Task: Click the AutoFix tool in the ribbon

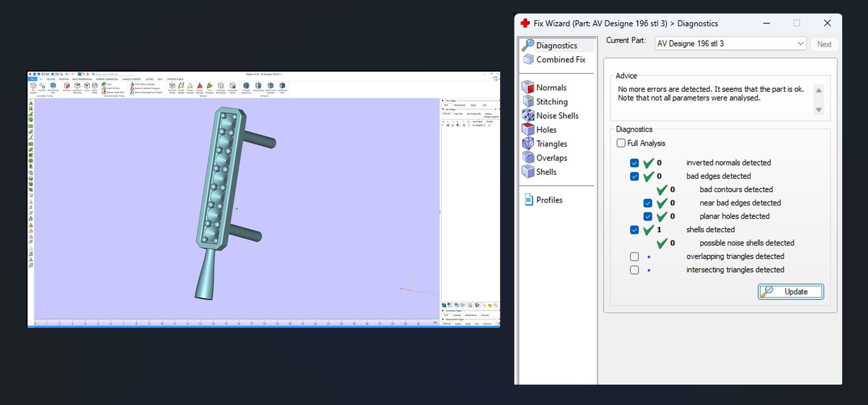Action: pos(42,87)
